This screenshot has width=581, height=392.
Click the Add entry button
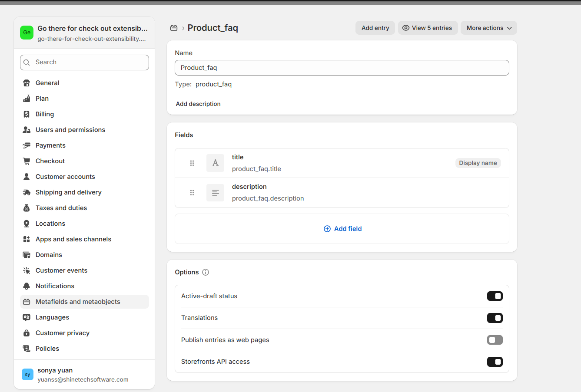375,28
